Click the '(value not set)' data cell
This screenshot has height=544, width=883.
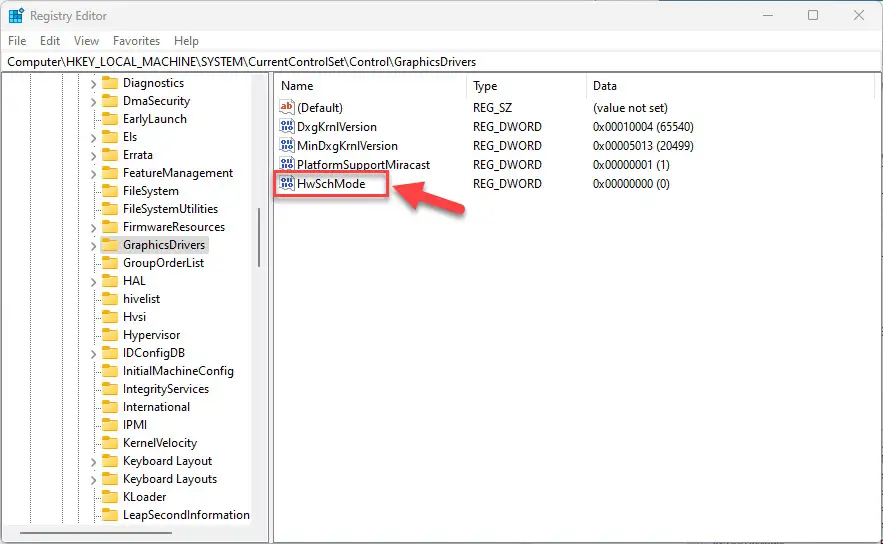point(630,108)
